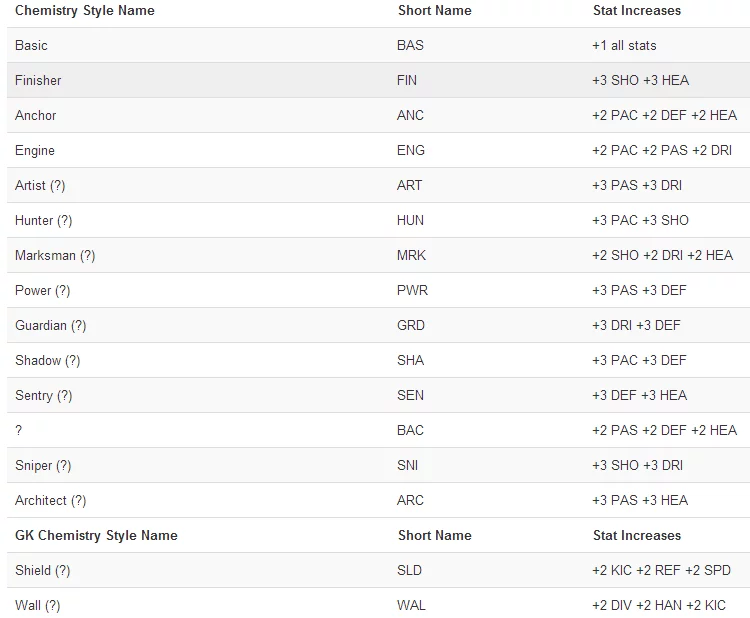Click the GK Chemistry Style Name header

tap(96, 535)
